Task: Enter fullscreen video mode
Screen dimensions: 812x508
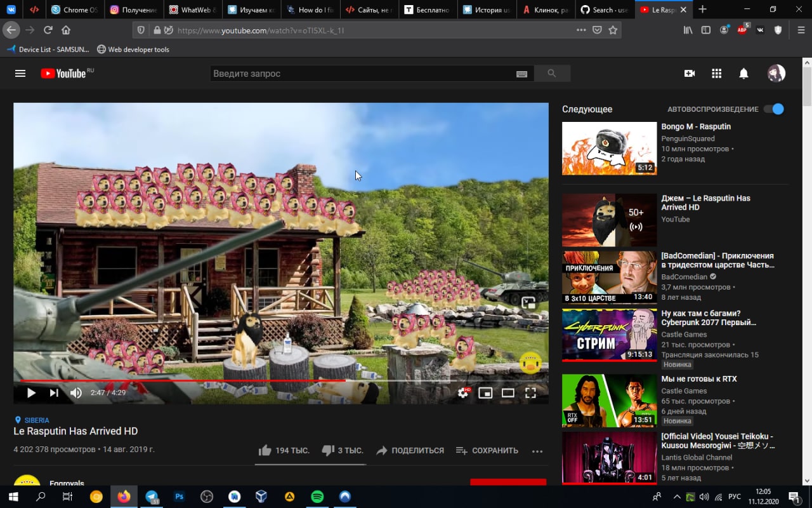Action: 531,393
